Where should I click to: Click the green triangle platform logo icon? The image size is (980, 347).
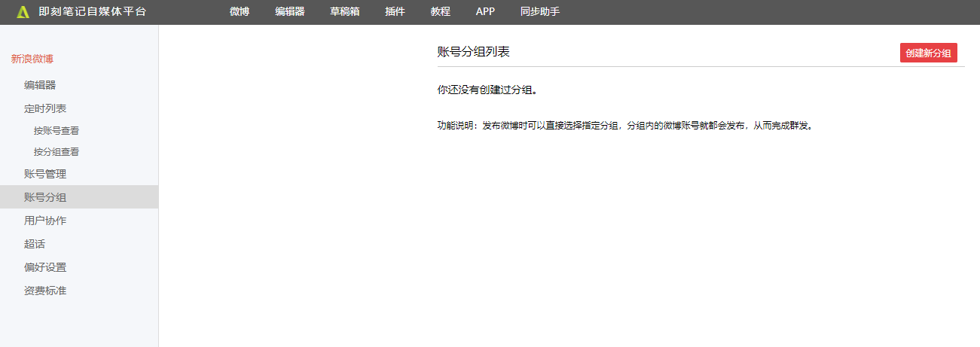tap(23, 12)
